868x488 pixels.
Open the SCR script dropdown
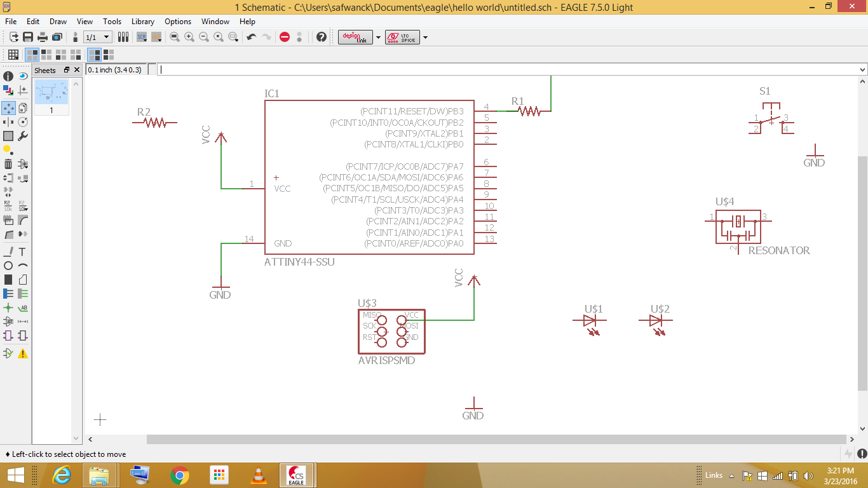click(142, 37)
